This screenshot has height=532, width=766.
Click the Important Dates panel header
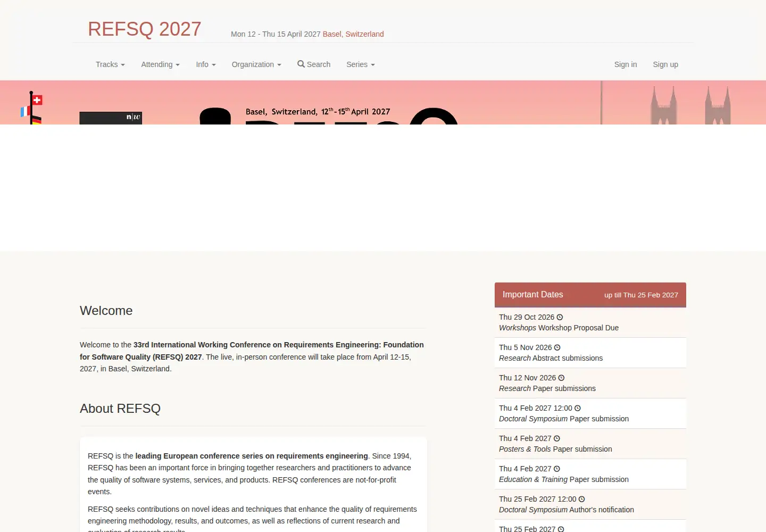590,295
